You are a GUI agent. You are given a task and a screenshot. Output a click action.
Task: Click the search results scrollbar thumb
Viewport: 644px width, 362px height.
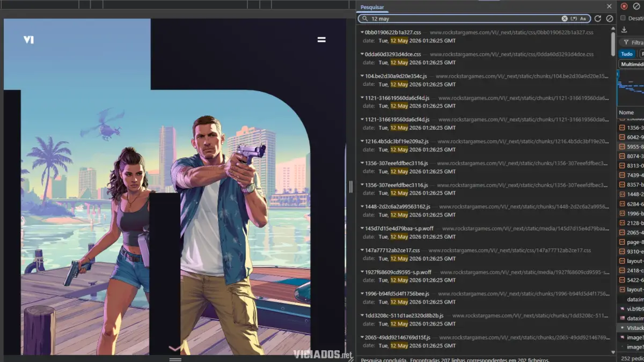point(613,44)
